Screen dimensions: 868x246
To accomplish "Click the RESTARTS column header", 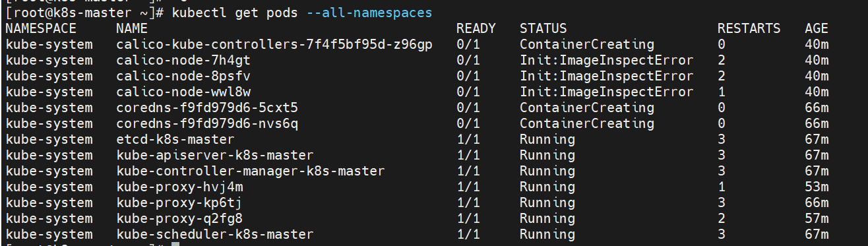I will tap(749, 28).
